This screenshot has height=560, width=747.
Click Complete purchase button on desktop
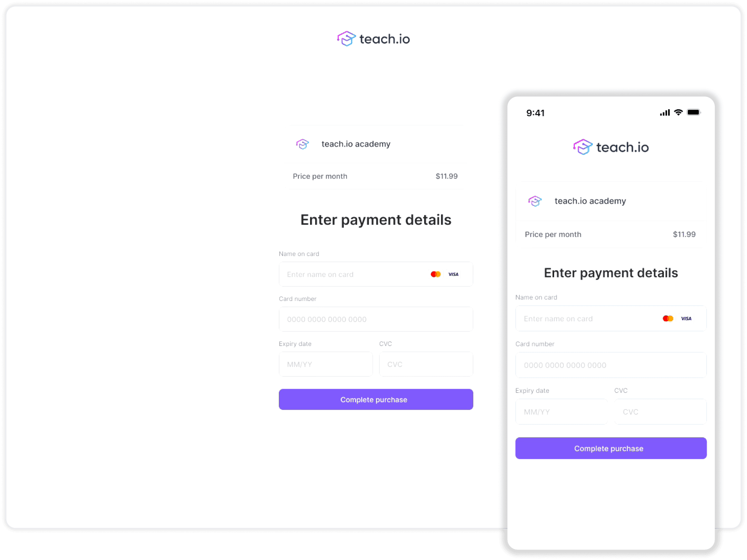click(x=376, y=399)
